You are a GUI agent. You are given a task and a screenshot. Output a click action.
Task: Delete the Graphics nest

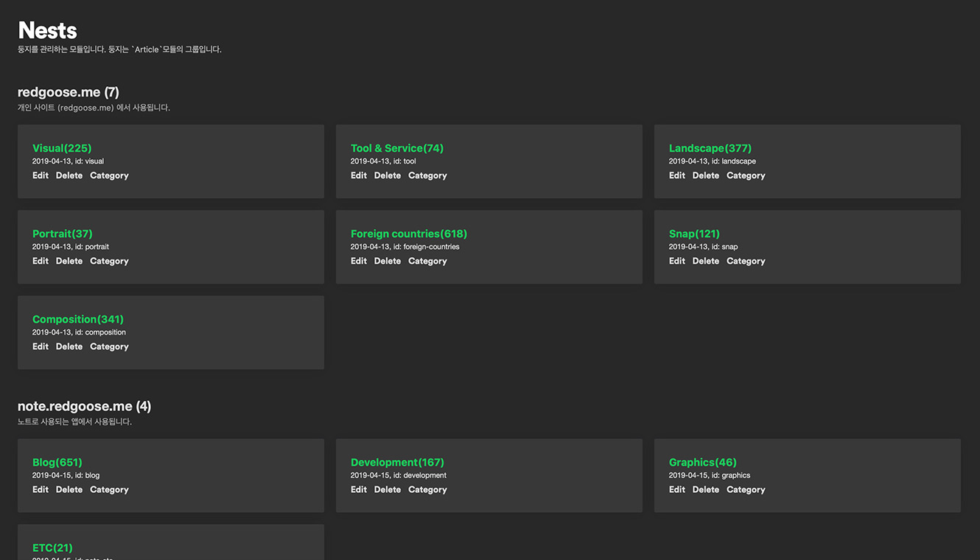pyautogui.click(x=706, y=489)
